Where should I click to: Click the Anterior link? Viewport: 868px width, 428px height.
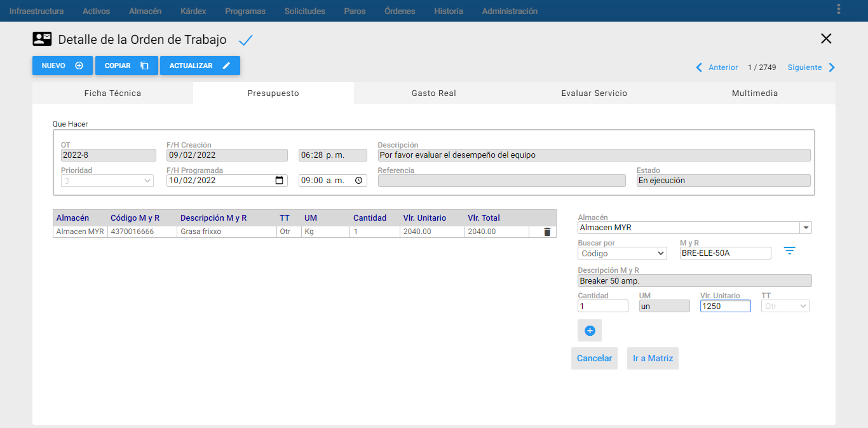[x=723, y=67]
